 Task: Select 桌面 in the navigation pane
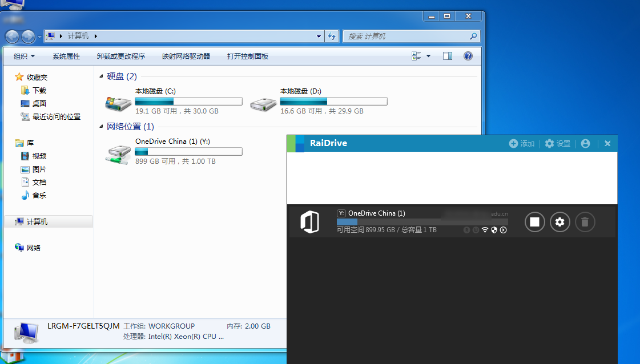39,103
